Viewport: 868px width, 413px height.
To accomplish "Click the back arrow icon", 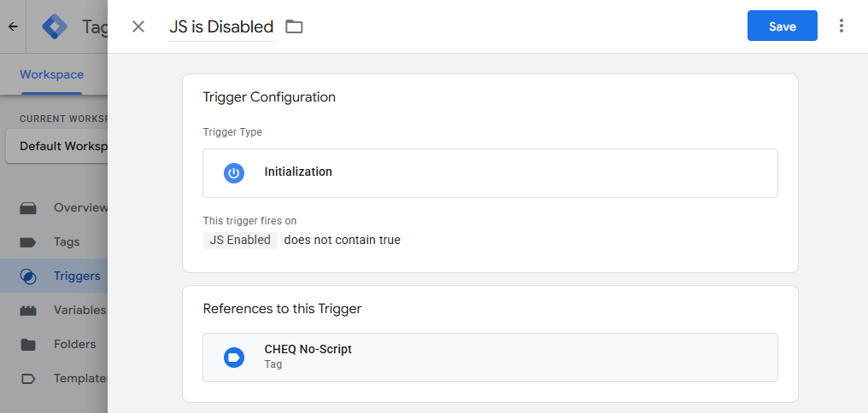I will [13, 26].
